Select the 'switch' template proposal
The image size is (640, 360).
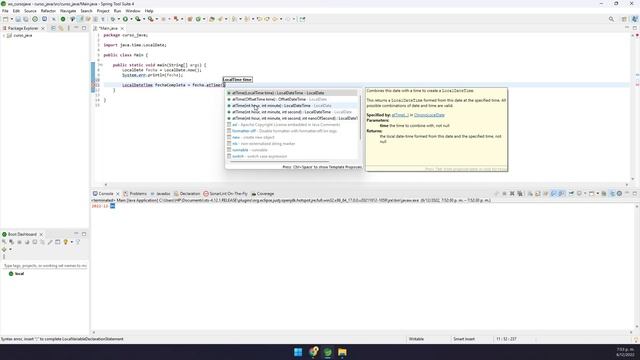coord(292,156)
